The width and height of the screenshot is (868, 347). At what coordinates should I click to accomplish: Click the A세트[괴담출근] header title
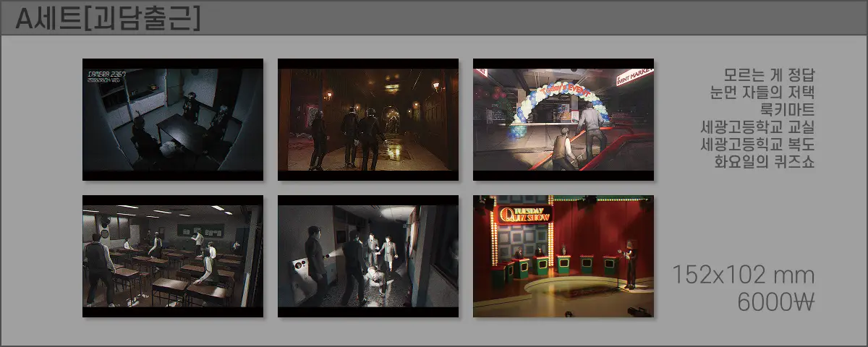(x=107, y=19)
